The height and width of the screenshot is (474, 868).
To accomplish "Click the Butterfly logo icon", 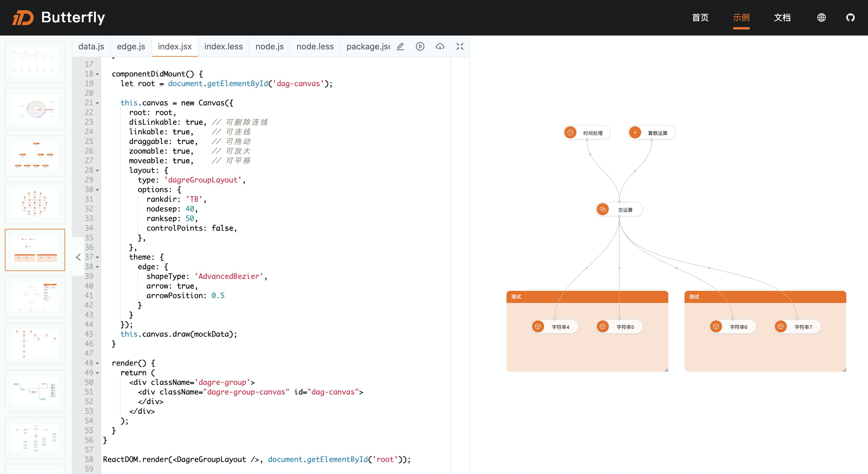I will (x=23, y=17).
